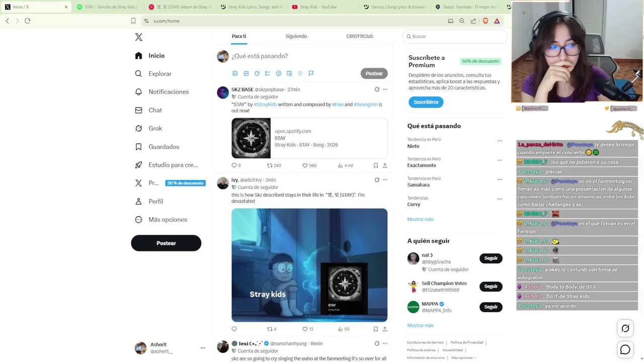This screenshot has height=362, width=644.
Task: Click the black Postear sidebar button
Action: [166, 243]
